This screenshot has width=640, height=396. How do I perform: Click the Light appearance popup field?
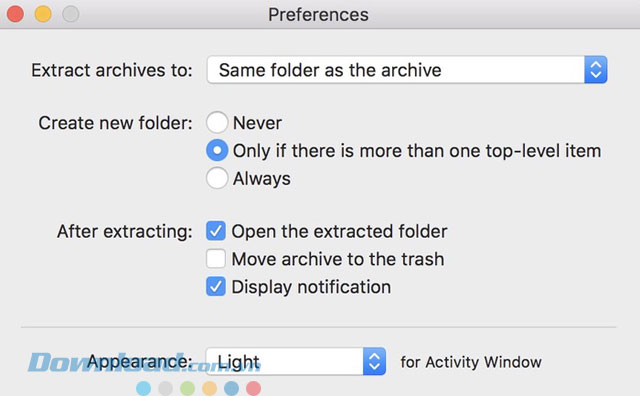coord(296,361)
